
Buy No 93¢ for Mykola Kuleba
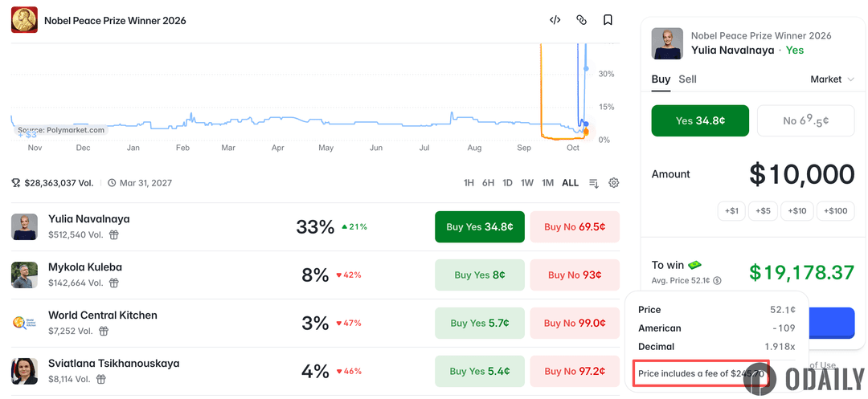point(575,275)
